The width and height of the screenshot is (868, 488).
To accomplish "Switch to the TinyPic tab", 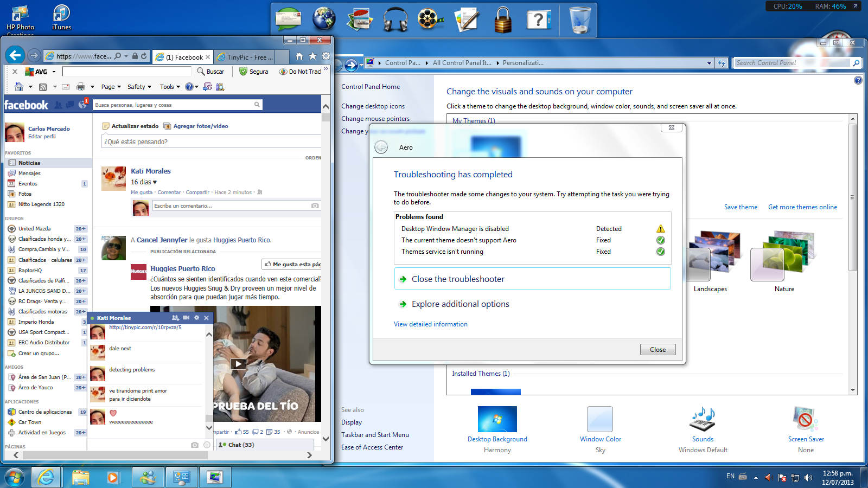I will click(x=245, y=57).
